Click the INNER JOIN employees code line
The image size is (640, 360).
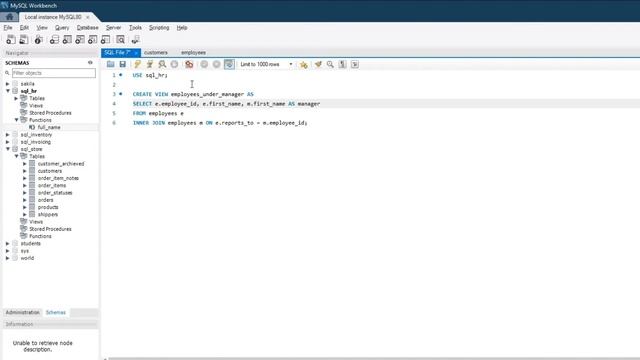pyautogui.click(x=220, y=123)
